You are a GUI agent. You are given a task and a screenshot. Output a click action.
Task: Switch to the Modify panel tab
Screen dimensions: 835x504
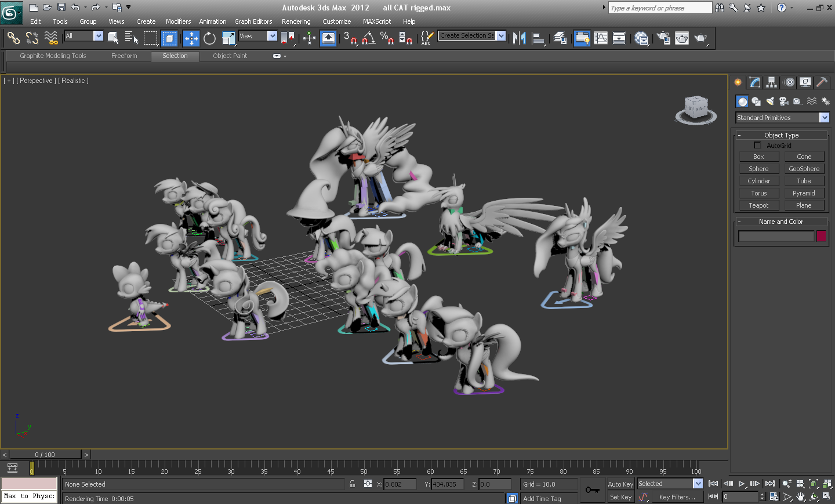[x=754, y=82]
